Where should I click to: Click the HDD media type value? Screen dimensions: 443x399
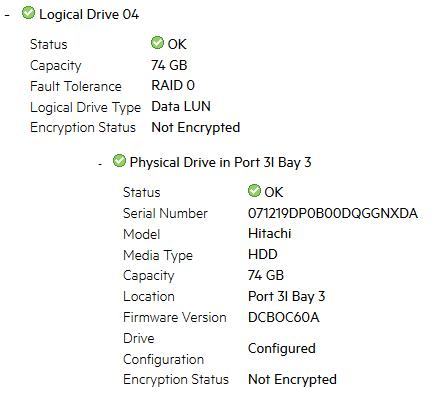pyautogui.click(x=263, y=254)
